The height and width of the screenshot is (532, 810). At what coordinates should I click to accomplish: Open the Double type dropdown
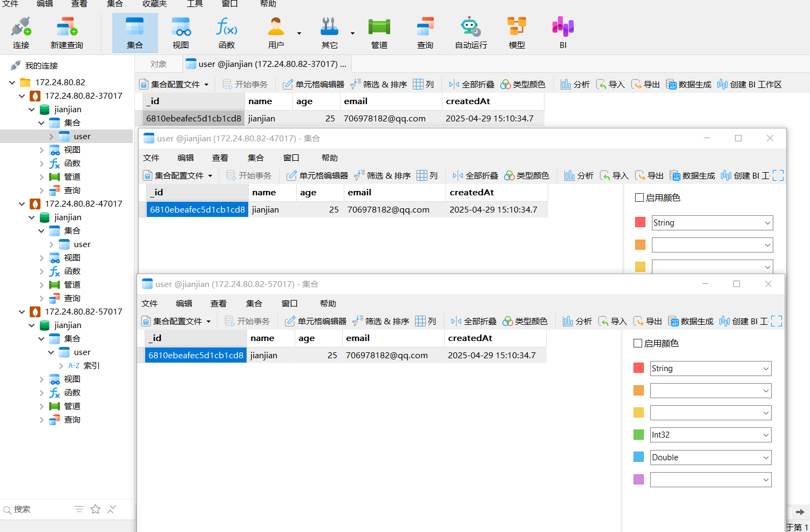coord(711,458)
